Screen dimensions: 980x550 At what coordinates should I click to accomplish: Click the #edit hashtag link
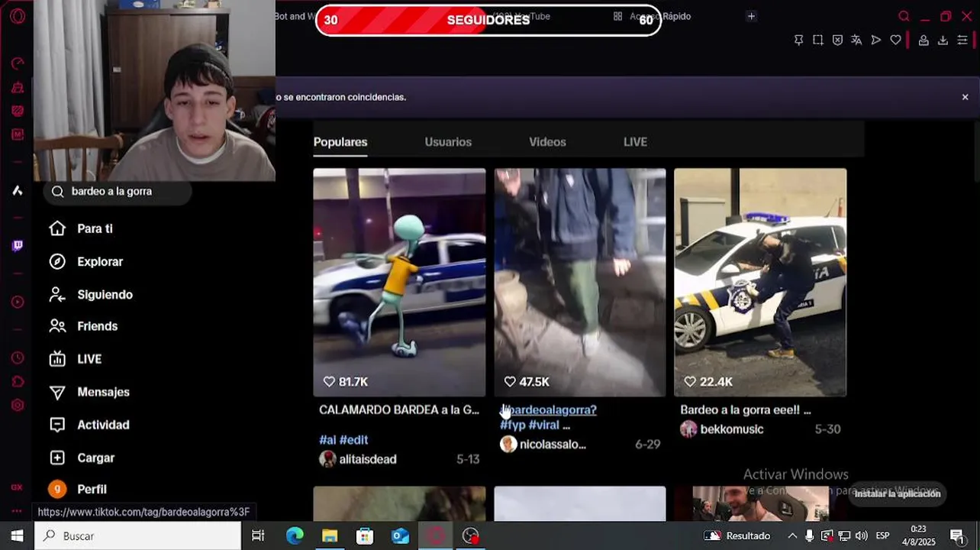tap(353, 440)
